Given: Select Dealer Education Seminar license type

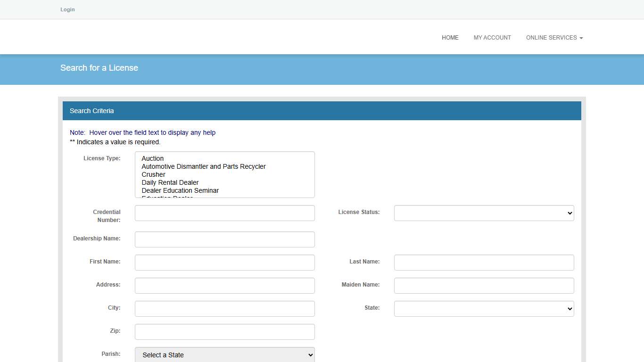Looking at the screenshot, I should [180, 190].
